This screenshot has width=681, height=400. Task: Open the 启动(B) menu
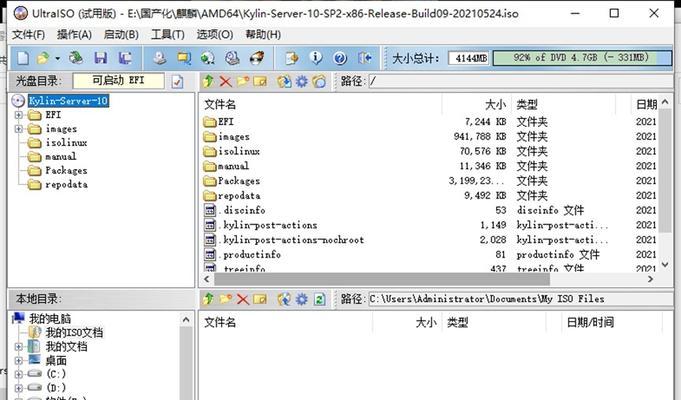121,34
